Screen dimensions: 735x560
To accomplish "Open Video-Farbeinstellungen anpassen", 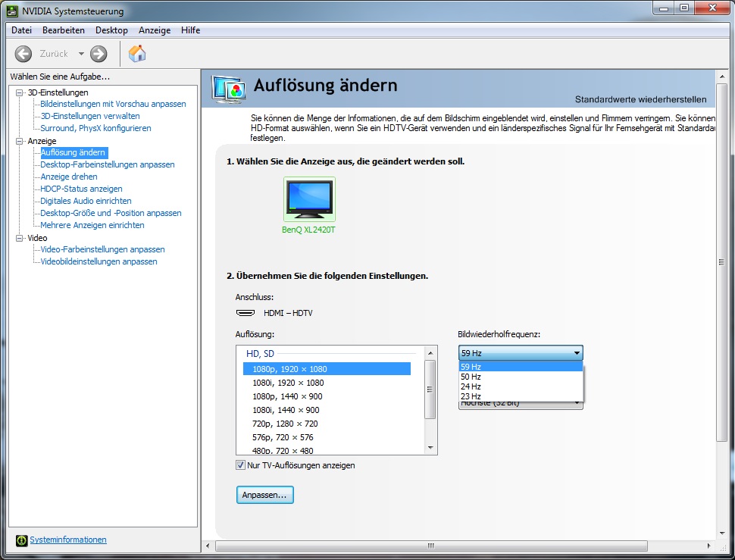I will [x=102, y=250].
